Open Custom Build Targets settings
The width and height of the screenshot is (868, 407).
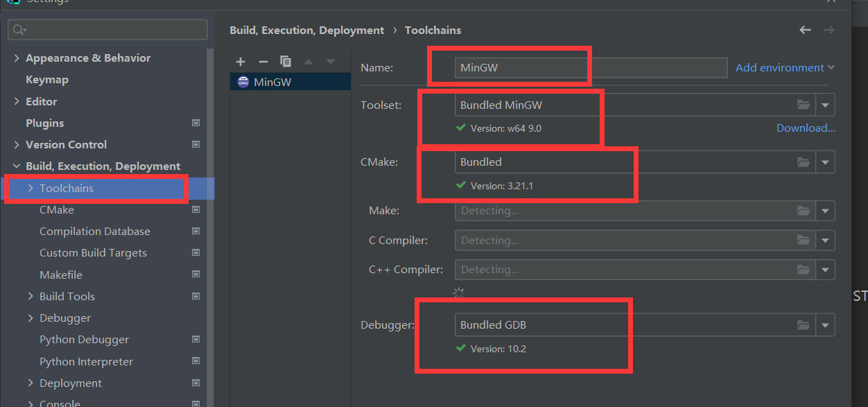93,253
